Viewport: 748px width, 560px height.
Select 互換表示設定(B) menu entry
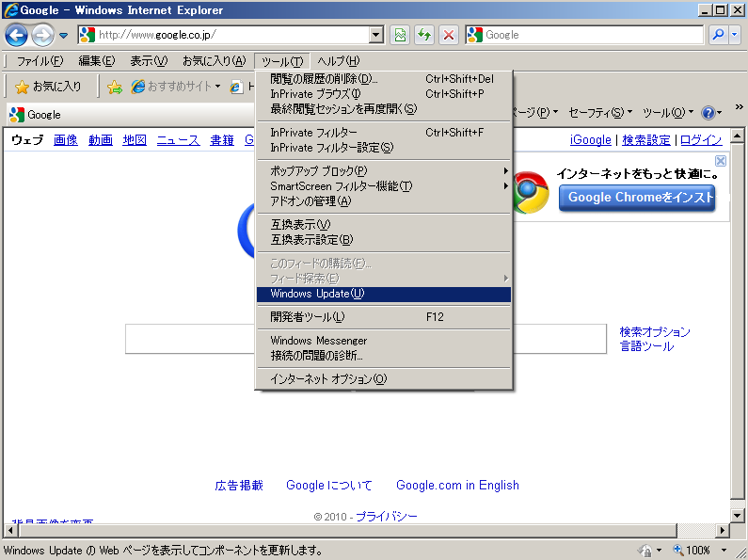(384, 240)
